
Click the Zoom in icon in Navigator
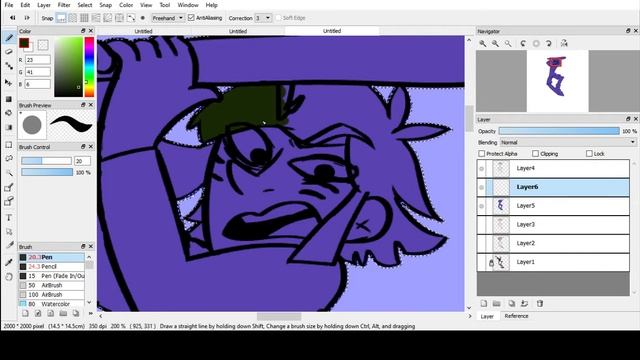pos(483,43)
